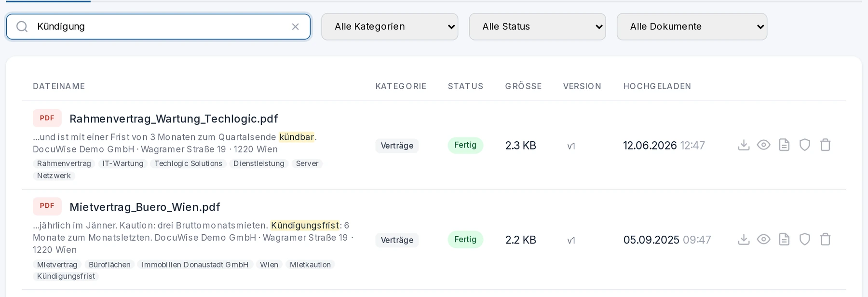
Task: Focus the Kündigung search input
Action: pyautogui.click(x=158, y=27)
